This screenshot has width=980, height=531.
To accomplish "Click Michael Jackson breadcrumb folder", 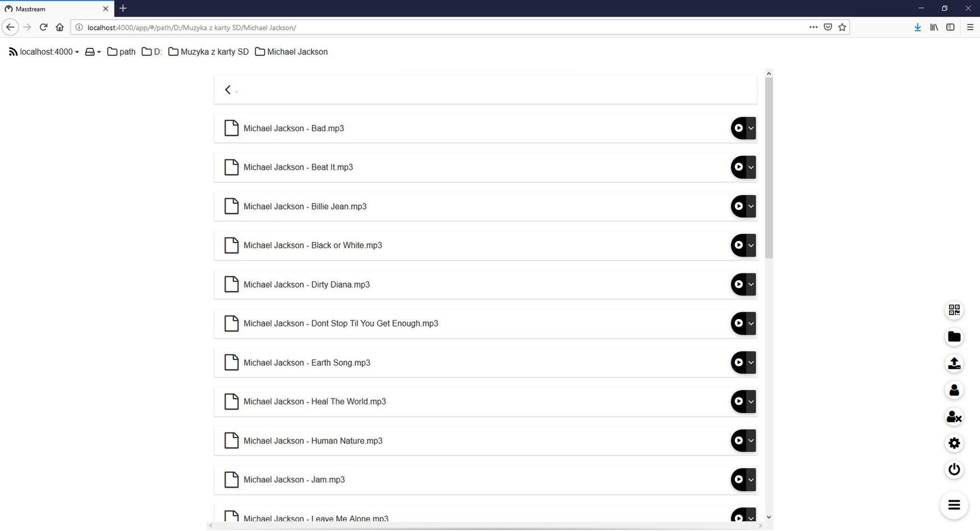I will [x=291, y=52].
